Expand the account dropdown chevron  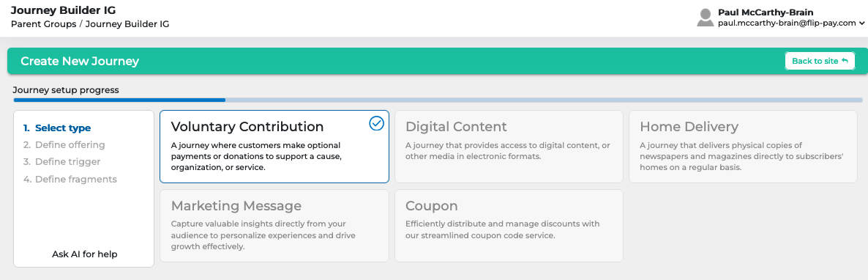click(x=862, y=24)
